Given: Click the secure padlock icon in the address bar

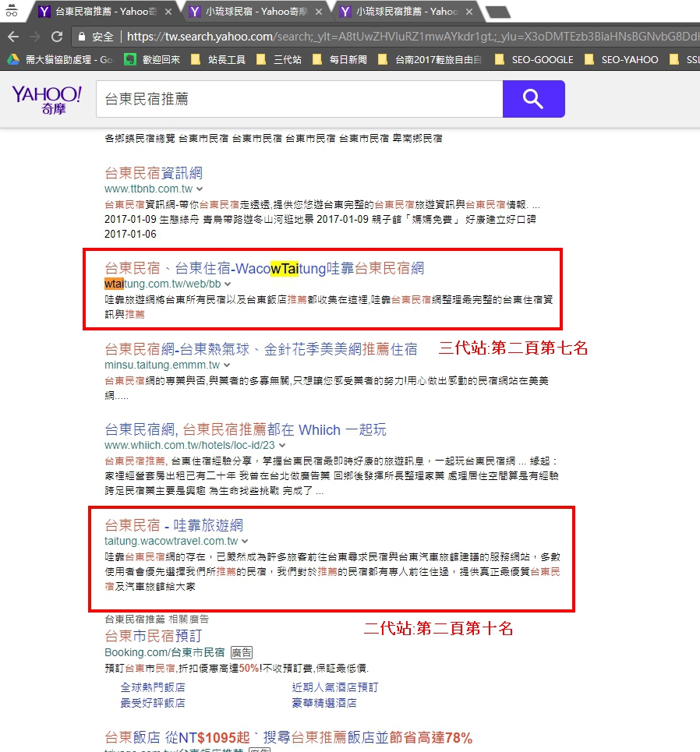Looking at the screenshot, I should (x=82, y=37).
